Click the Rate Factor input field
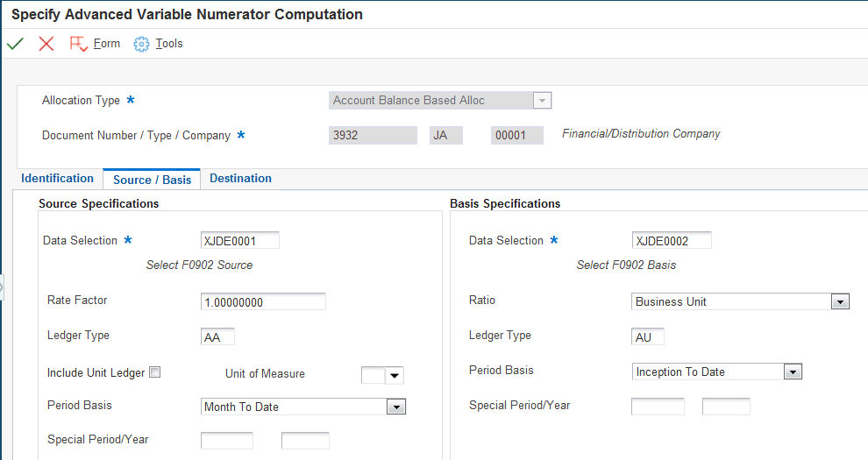Viewport: 868px width, 460px height. tap(263, 301)
